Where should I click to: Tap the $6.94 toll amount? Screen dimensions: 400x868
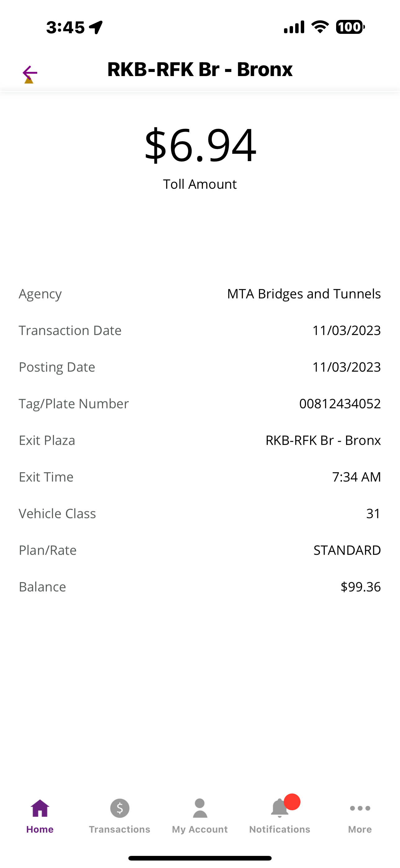click(x=200, y=145)
